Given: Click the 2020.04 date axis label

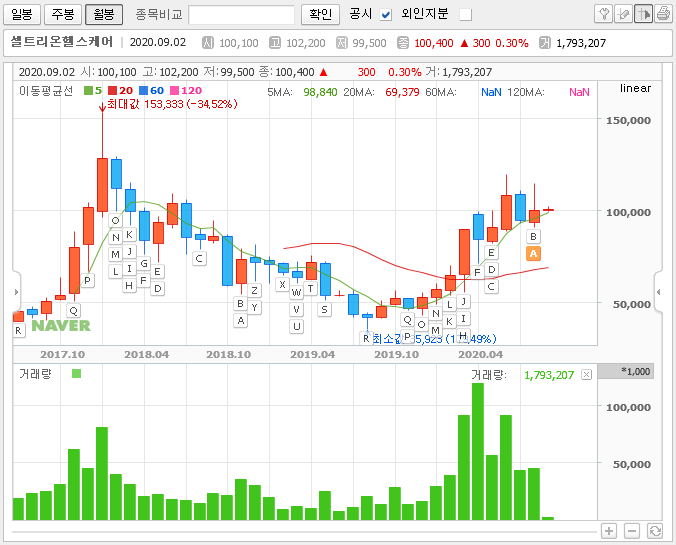Looking at the screenshot, I should click(481, 354).
